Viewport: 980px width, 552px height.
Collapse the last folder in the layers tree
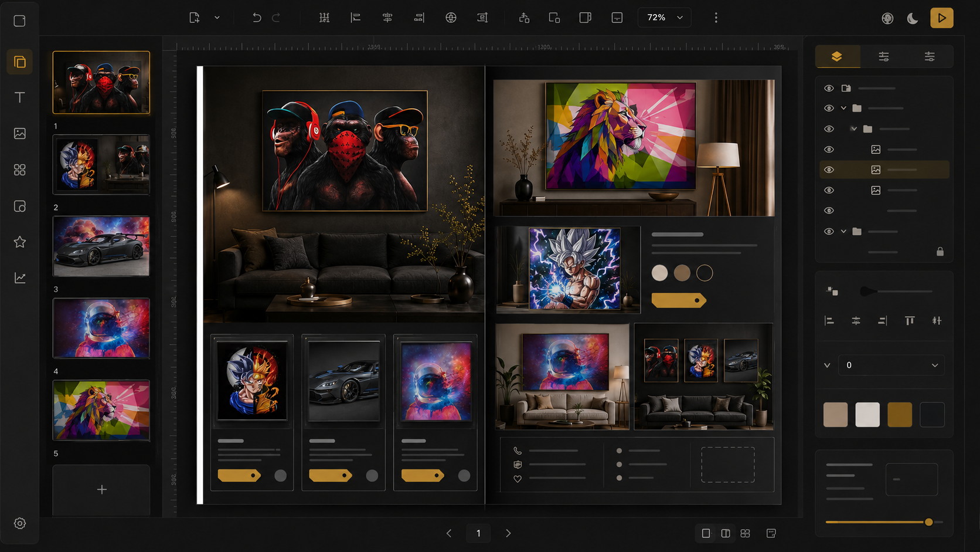843,231
